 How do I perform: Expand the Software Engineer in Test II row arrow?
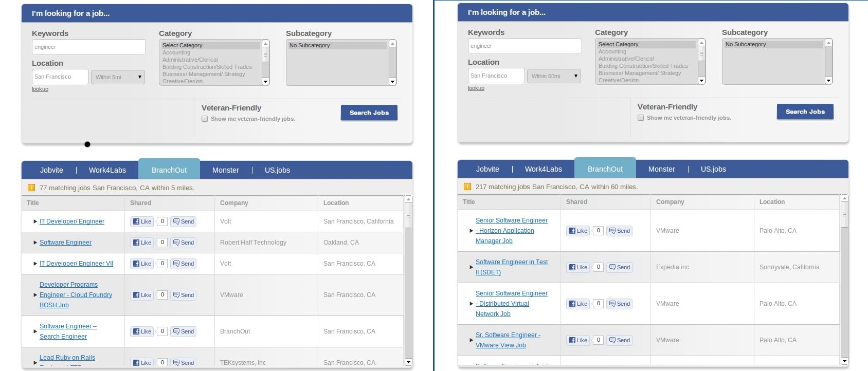pyautogui.click(x=471, y=267)
